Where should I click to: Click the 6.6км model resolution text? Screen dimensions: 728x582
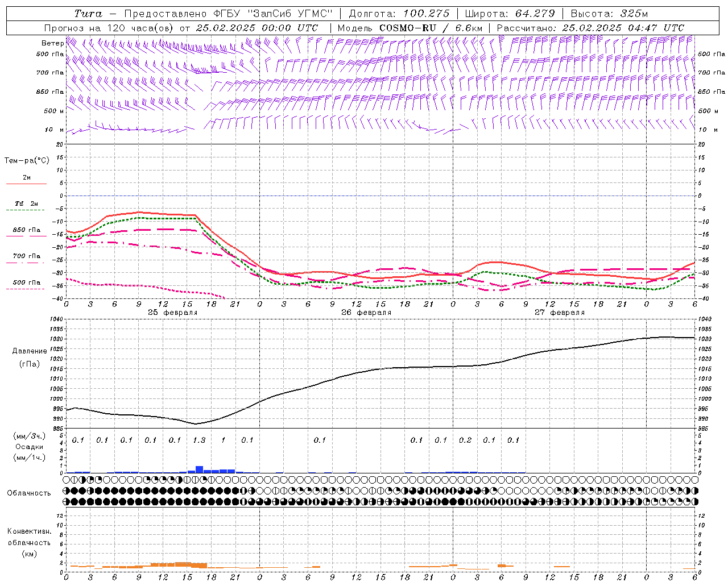469,28
